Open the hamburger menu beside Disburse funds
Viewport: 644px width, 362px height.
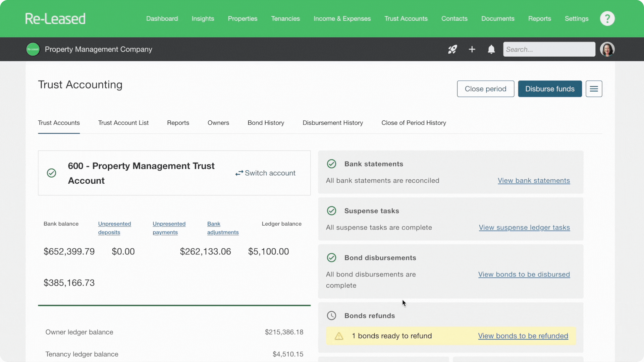click(x=594, y=89)
